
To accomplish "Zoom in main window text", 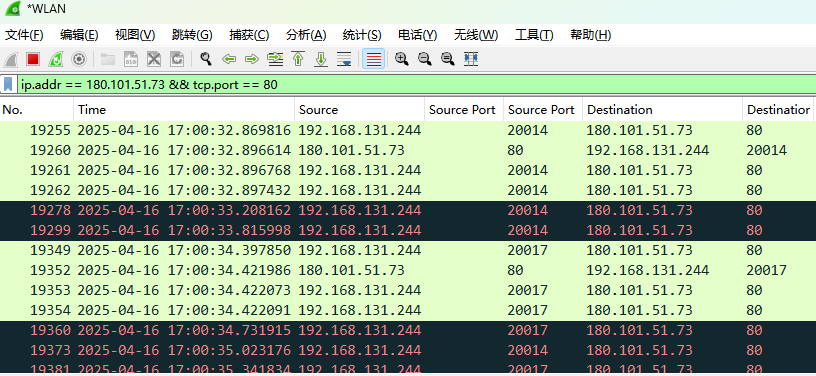I will pyautogui.click(x=401, y=59).
